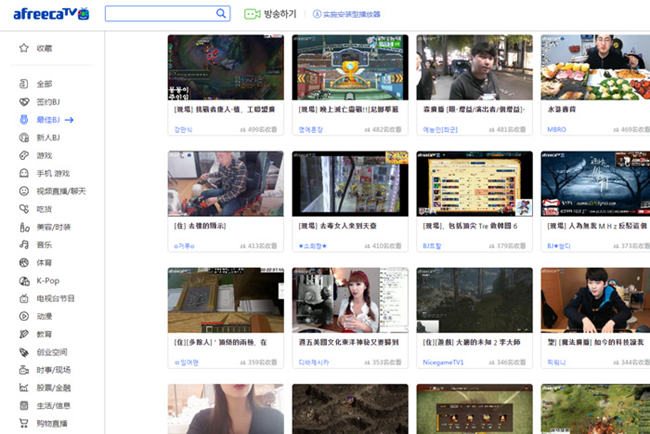
Task: Select the highlighted 最佳BJ medal icon
Action: [24, 119]
